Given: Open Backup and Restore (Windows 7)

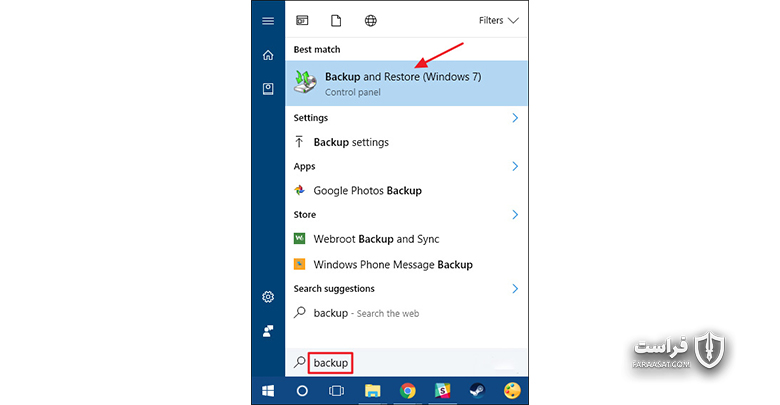Looking at the screenshot, I should coord(406,83).
